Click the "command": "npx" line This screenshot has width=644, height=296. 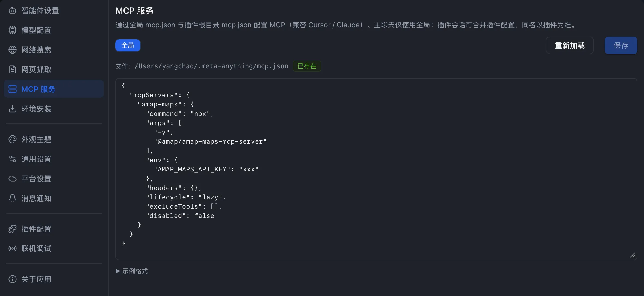click(180, 114)
